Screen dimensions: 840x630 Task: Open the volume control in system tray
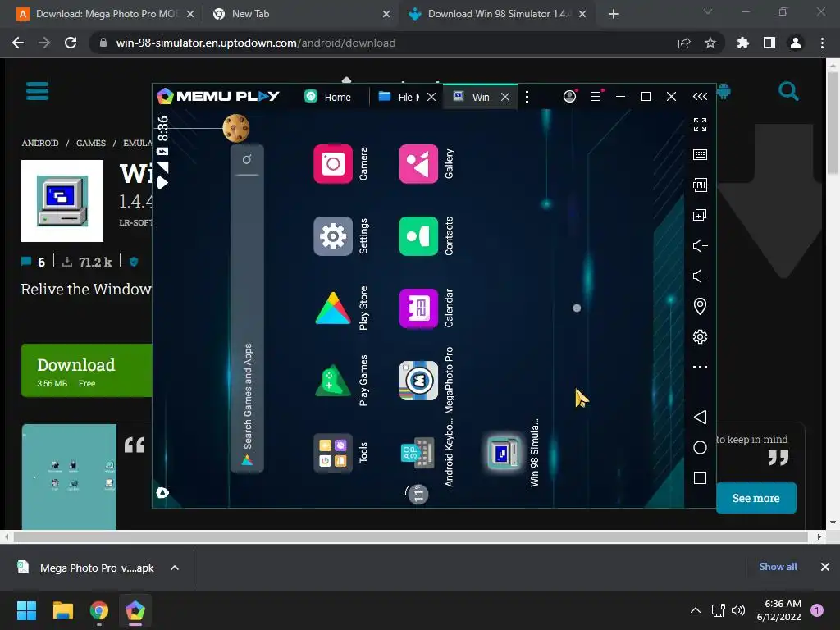(x=738, y=610)
